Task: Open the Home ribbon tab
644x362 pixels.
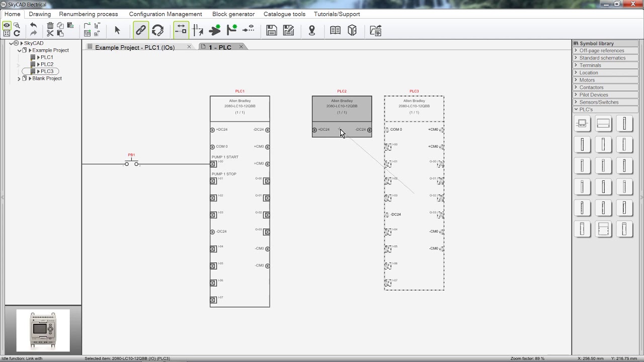Action: click(13, 14)
